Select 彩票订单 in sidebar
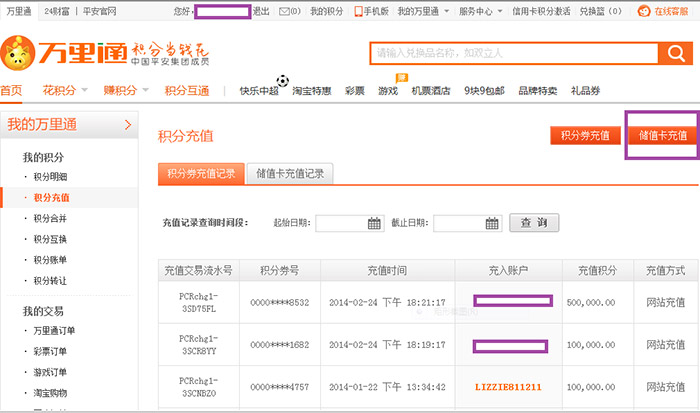The image size is (700, 413). point(50,351)
